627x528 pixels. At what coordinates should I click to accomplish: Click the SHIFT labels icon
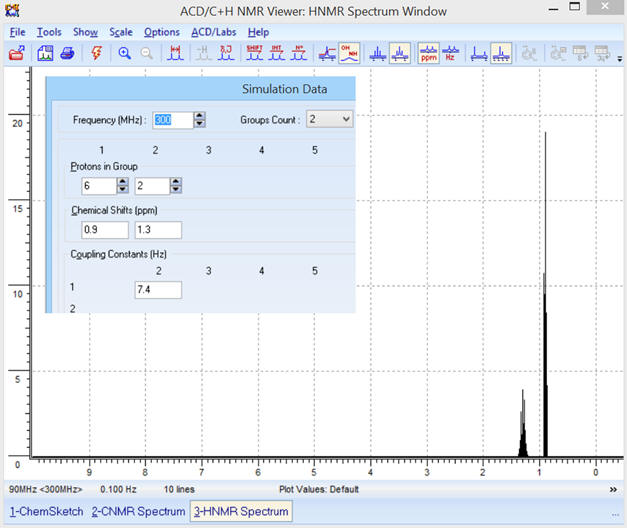coord(254,53)
